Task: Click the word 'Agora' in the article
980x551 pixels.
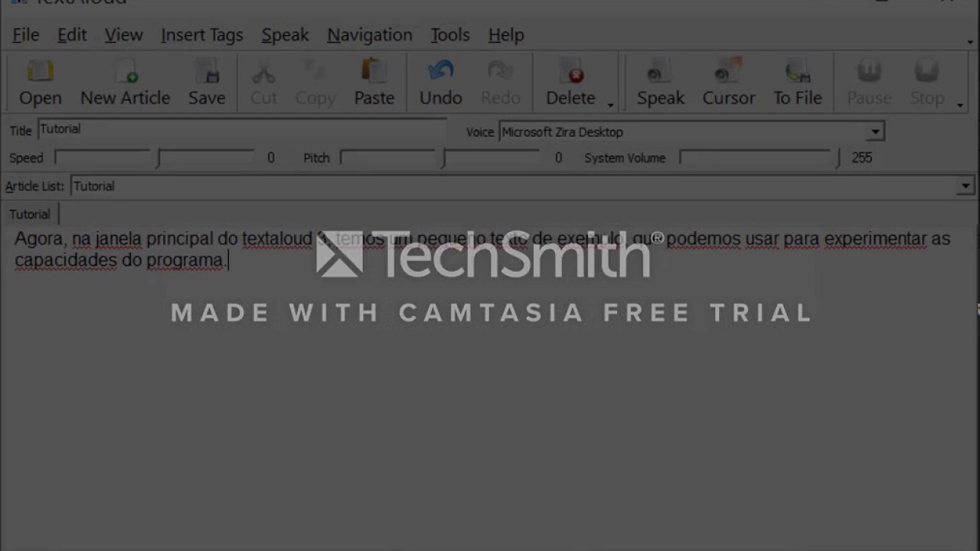Action: pyautogui.click(x=39, y=239)
